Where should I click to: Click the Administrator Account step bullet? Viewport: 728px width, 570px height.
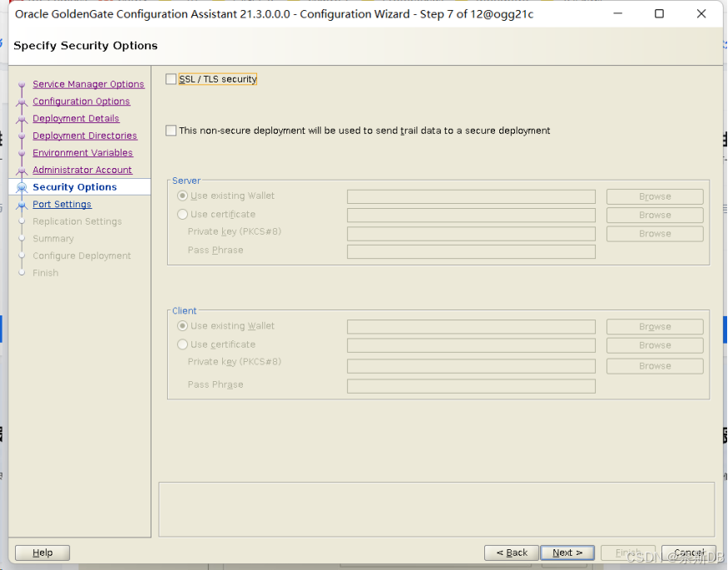click(x=22, y=171)
